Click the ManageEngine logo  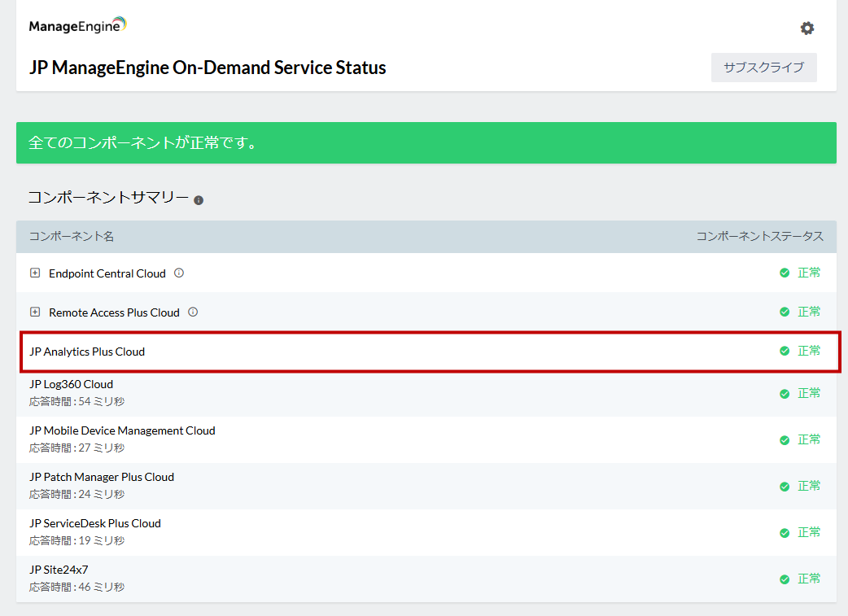[x=77, y=26]
